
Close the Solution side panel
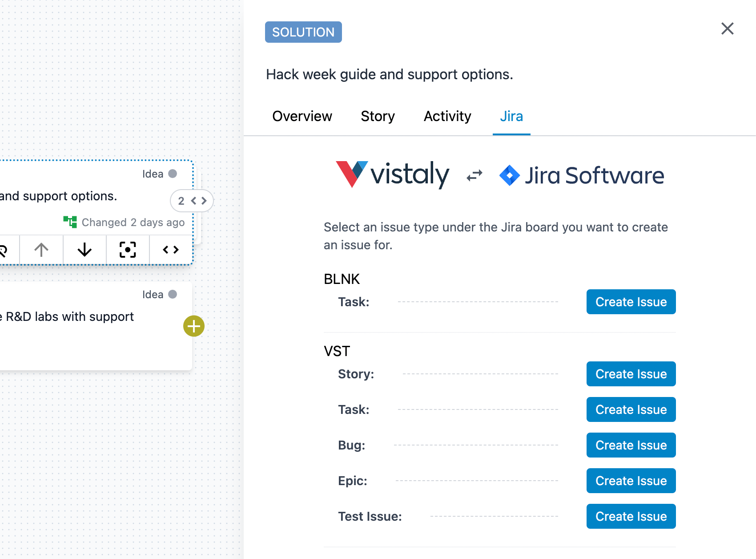pyautogui.click(x=727, y=28)
